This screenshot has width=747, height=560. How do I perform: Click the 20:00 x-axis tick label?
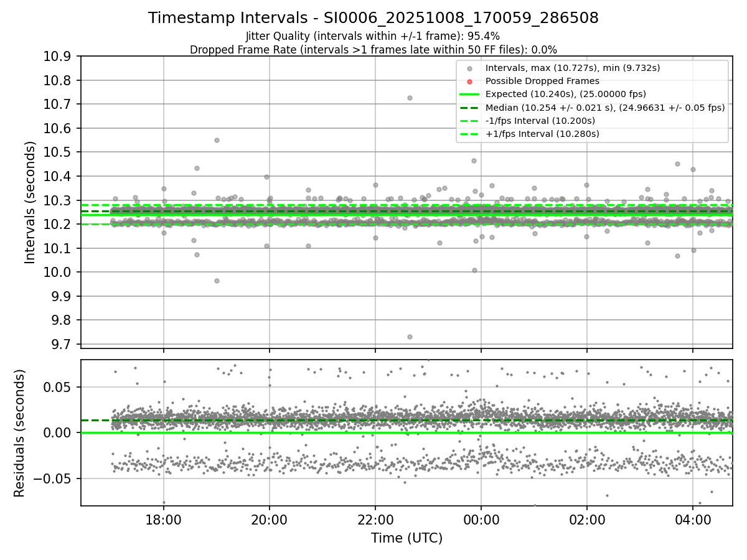click(270, 520)
